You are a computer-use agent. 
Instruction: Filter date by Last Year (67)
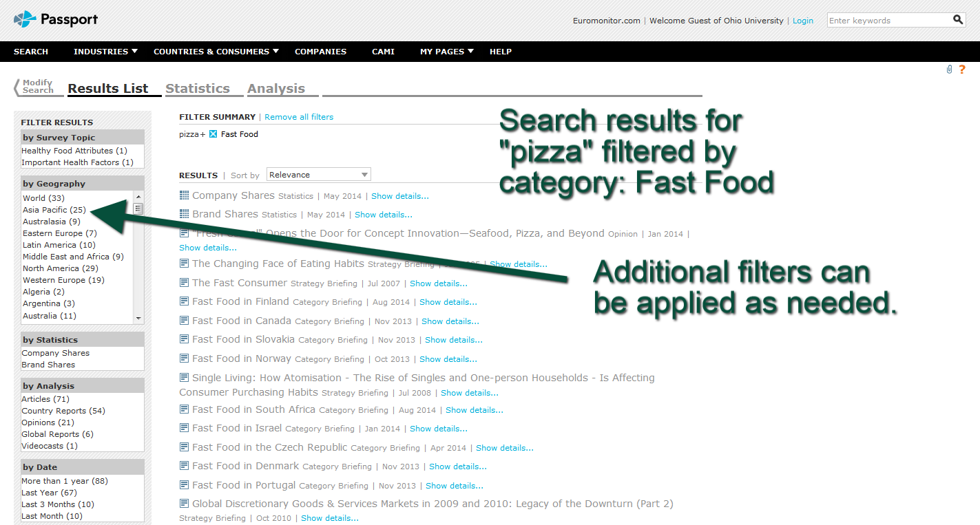point(49,493)
